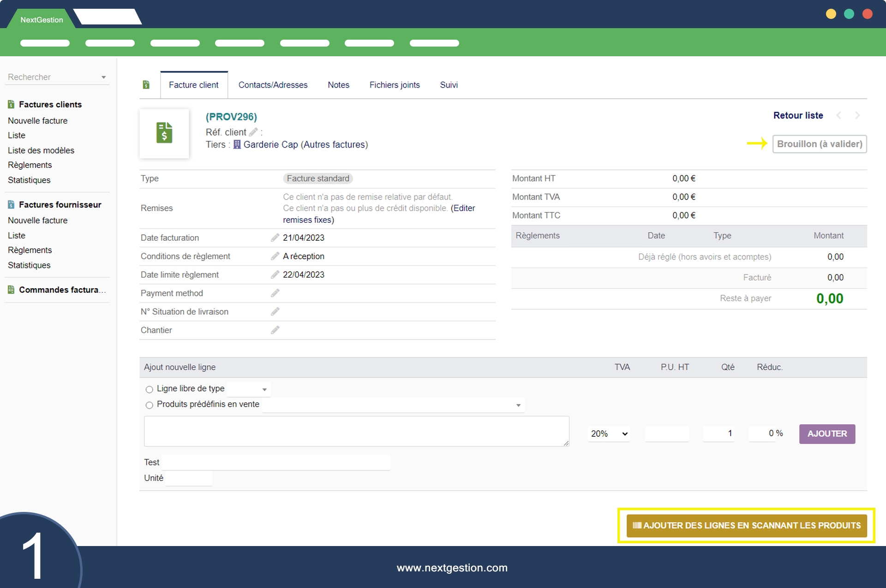Click pencil icon for Date limite règlement
This screenshot has height=588, width=886.
[x=275, y=274]
